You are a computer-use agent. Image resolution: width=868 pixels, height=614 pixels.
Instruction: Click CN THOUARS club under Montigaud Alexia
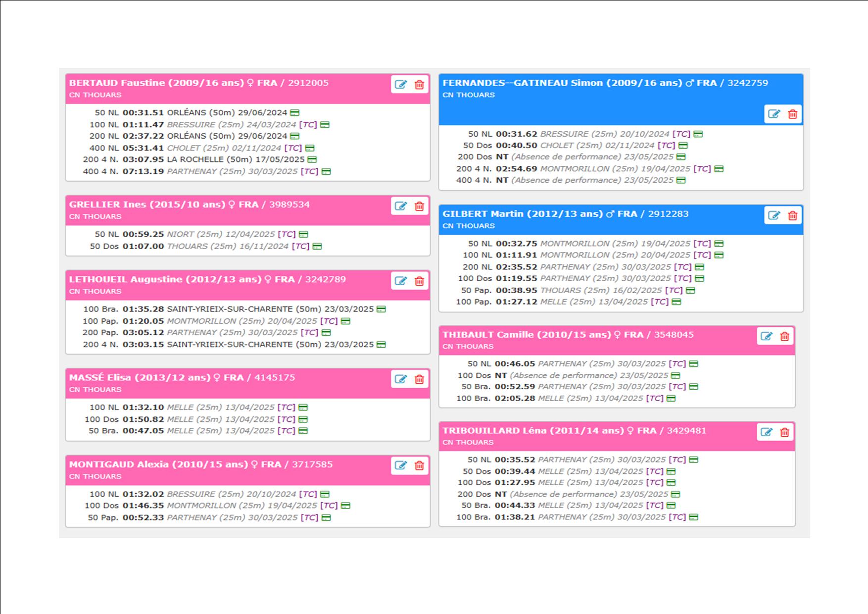pos(95,476)
